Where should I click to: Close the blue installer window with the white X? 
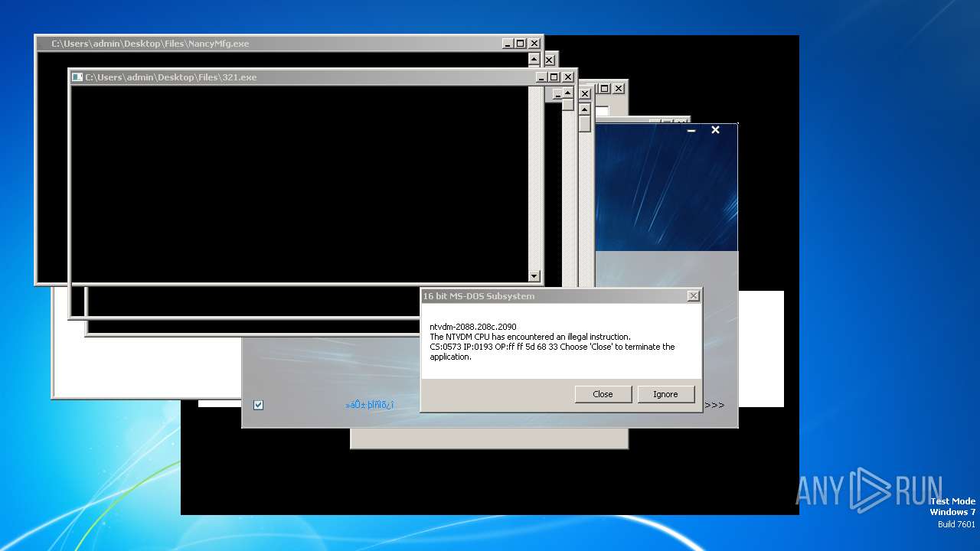coord(715,130)
